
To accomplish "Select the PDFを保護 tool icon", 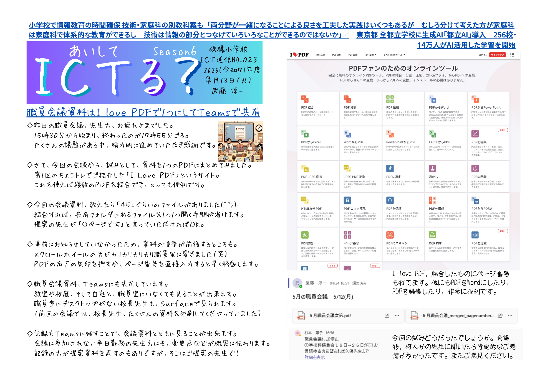I will coord(390,200).
